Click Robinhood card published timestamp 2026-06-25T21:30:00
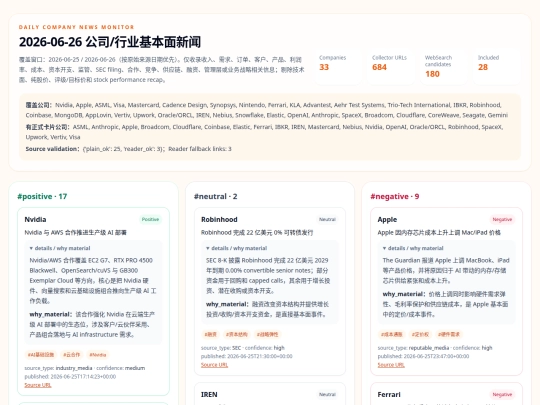 [x=247, y=356]
